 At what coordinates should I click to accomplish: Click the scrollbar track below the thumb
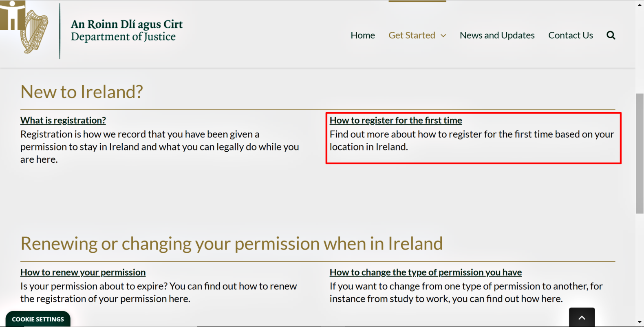(640, 265)
